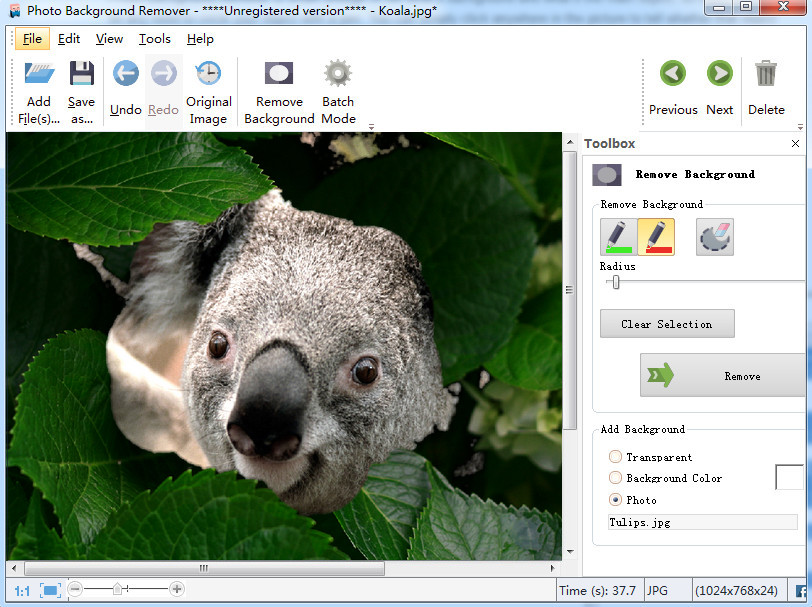Click the background color swatch box

click(x=789, y=477)
